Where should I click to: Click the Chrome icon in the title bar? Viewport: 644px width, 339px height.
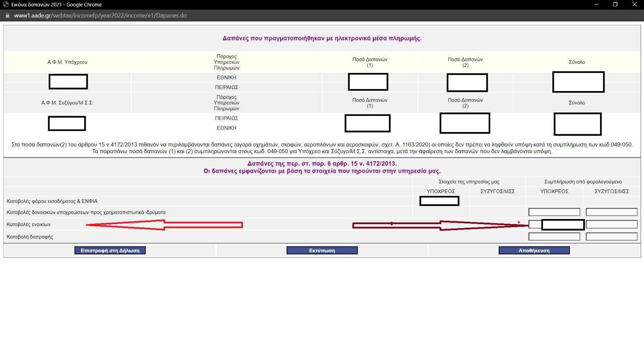click(x=6, y=4)
